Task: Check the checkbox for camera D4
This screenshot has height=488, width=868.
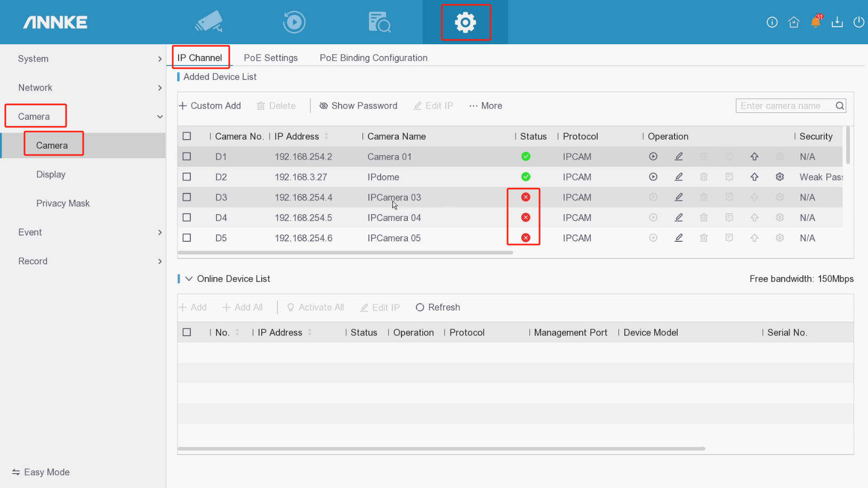Action: point(187,217)
